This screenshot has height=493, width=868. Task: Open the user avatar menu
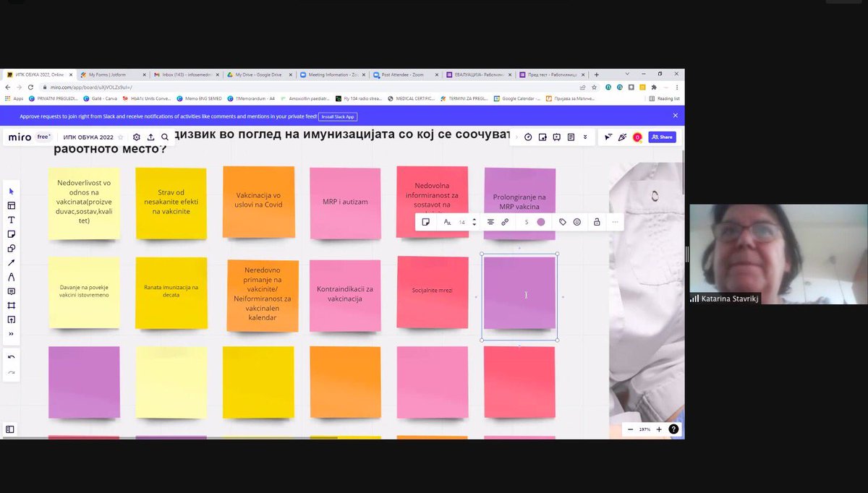point(637,137)
